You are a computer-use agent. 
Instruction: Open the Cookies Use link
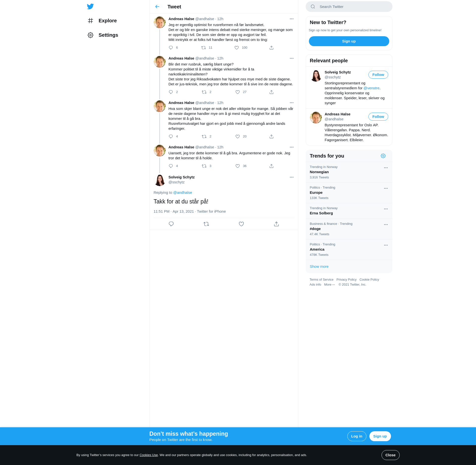149,455
